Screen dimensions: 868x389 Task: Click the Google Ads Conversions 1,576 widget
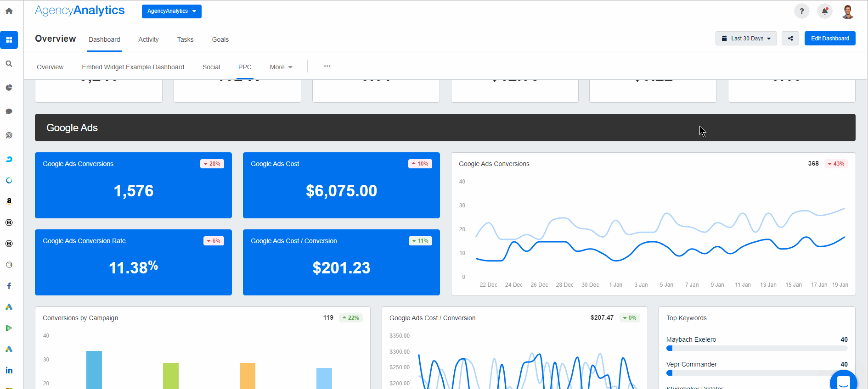(133, 185)
